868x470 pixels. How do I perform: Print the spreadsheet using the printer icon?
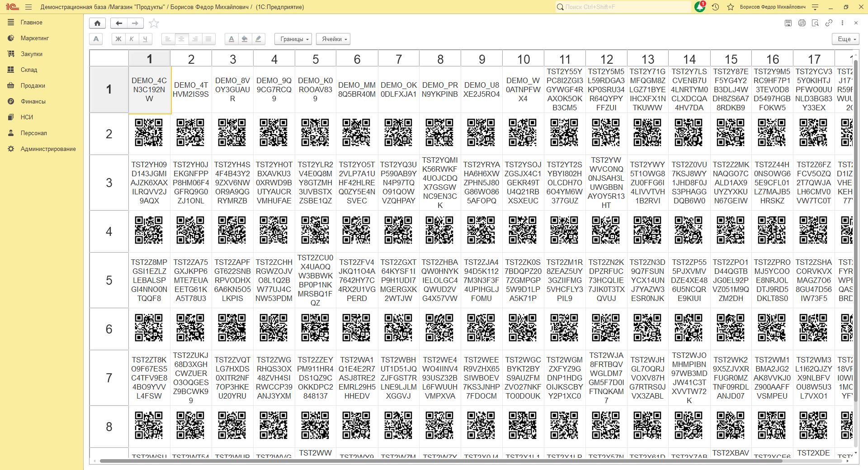point(802,23)
